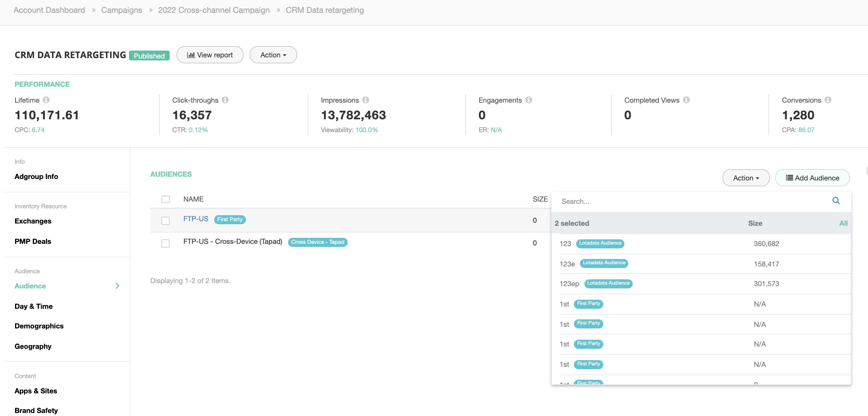This screenshot has height=416, width=868.
Task: Click the All link in the audience list
Action: point(843,223)
